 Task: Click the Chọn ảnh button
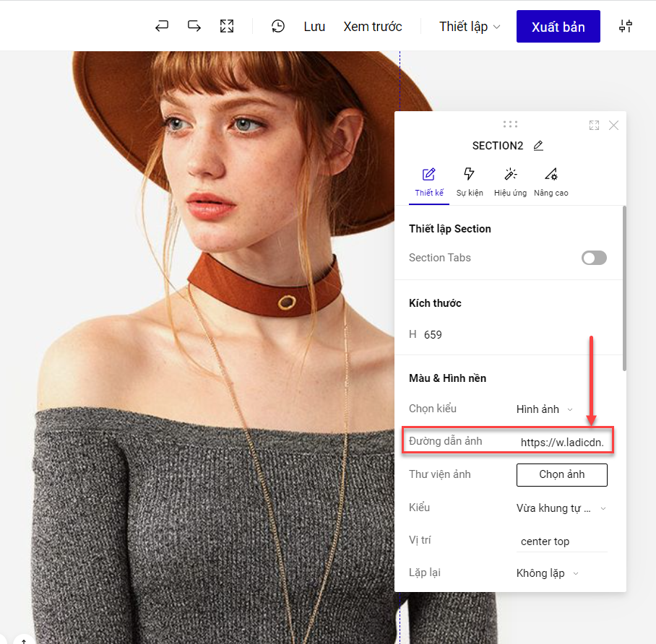click(x=561, y=474)
